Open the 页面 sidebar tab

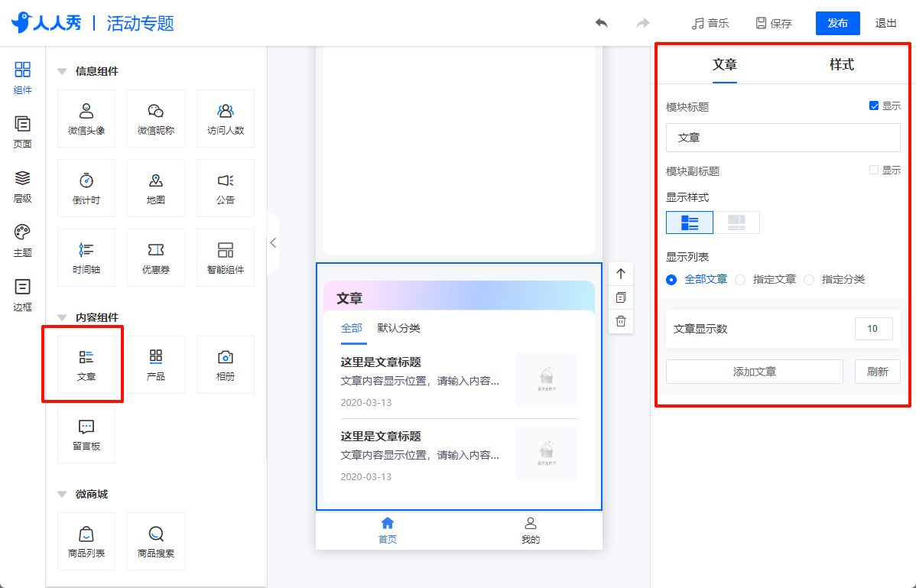tap(23, 132)
